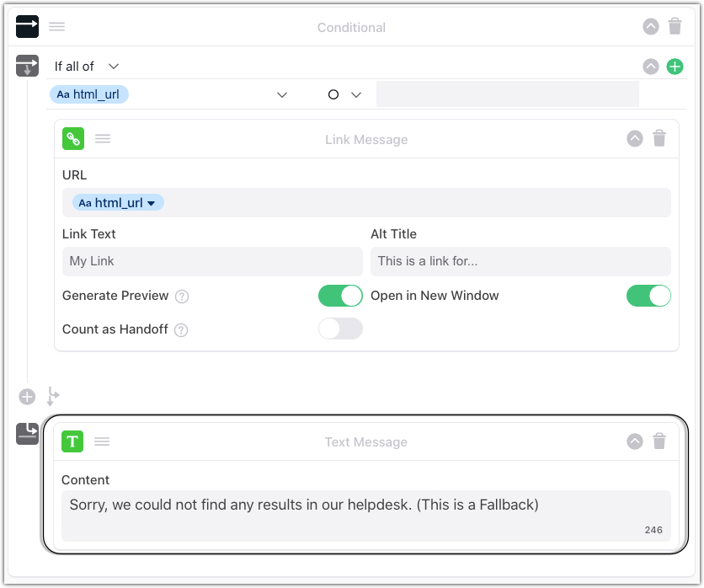Delete the Link Message card

pyautogui.click(x=659, y=139)
